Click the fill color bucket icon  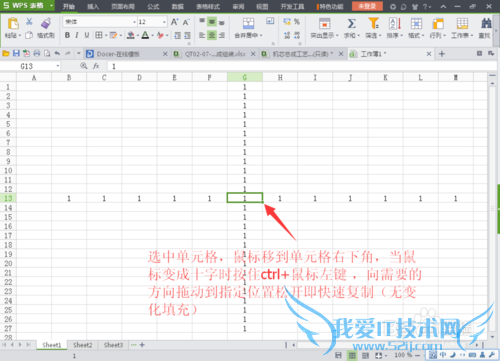click(131, 35)
